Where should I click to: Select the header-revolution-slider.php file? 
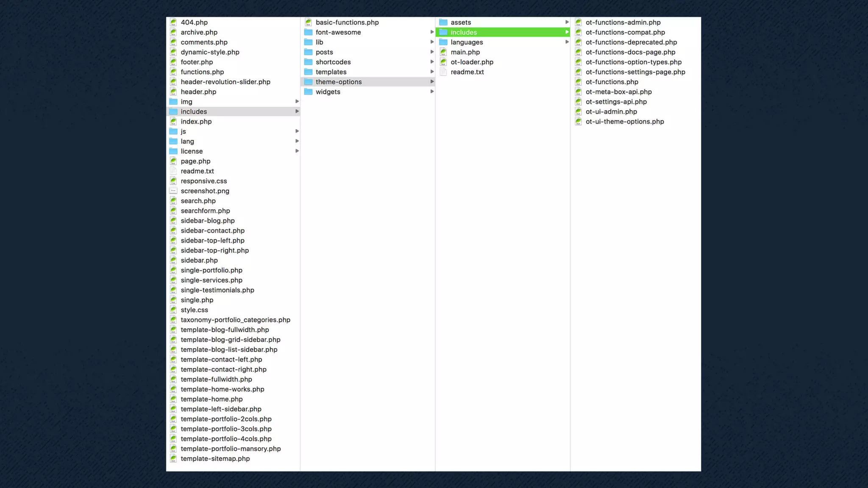(225, 82)
